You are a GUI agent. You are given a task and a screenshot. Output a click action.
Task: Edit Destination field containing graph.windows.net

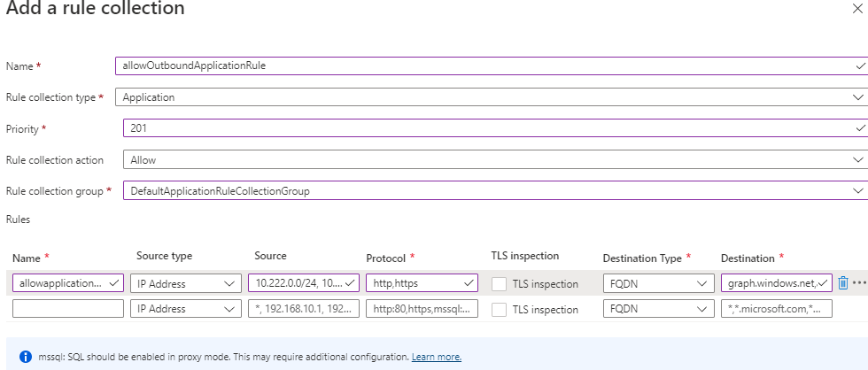pos(772,283)
